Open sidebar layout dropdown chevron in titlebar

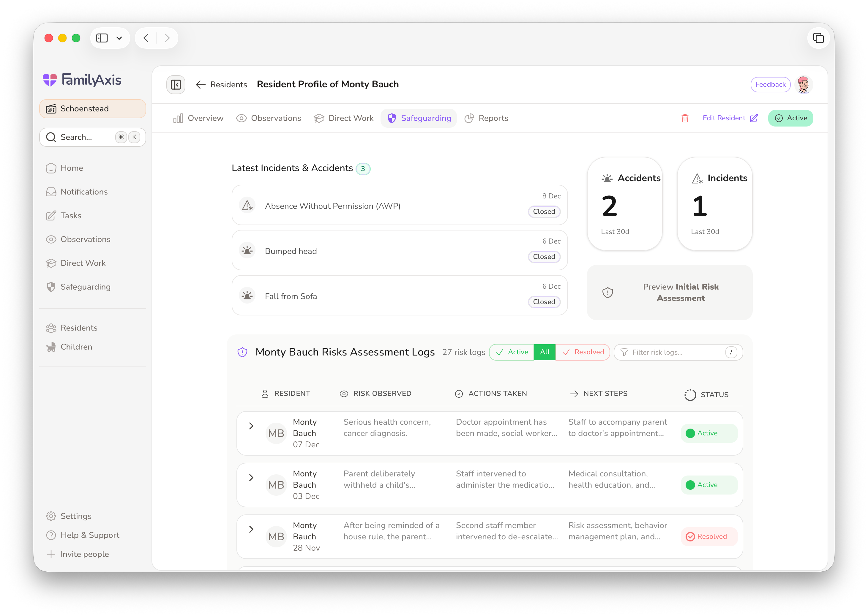point(119,38)
